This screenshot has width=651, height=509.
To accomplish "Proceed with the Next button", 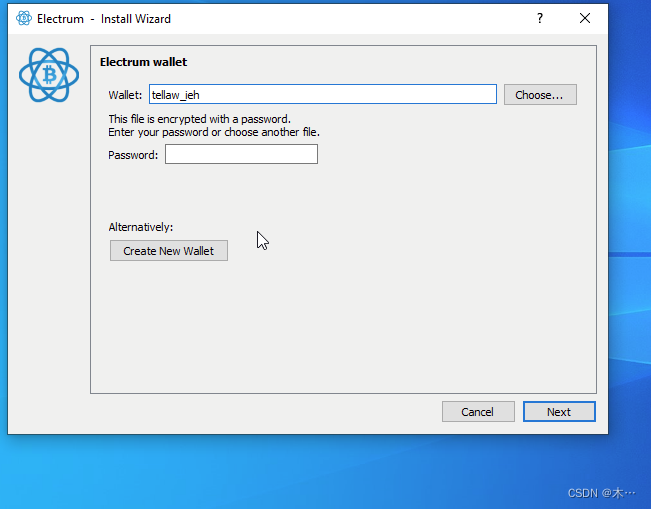I will [x=559, y=411].
